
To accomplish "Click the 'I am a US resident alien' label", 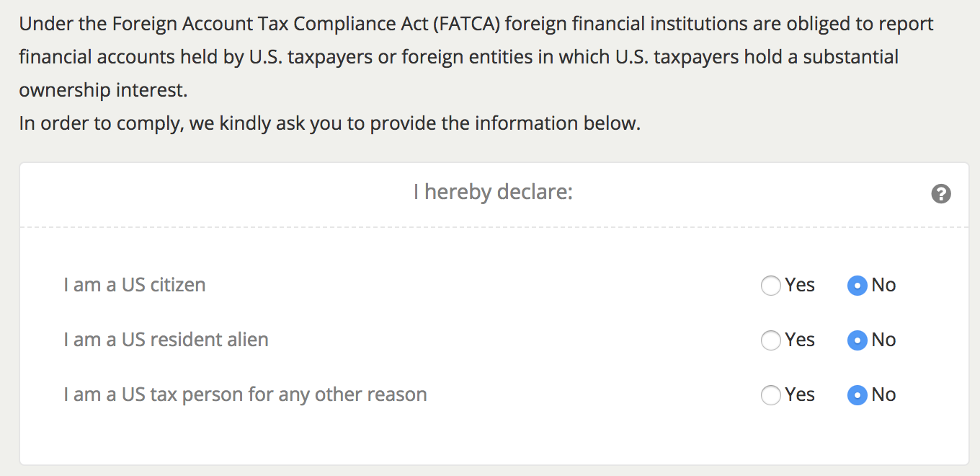I will 166,340.
